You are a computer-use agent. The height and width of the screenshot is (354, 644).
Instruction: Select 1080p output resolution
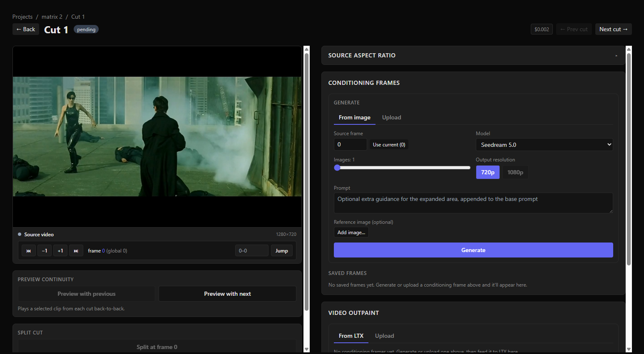click(x=515, y=172)
